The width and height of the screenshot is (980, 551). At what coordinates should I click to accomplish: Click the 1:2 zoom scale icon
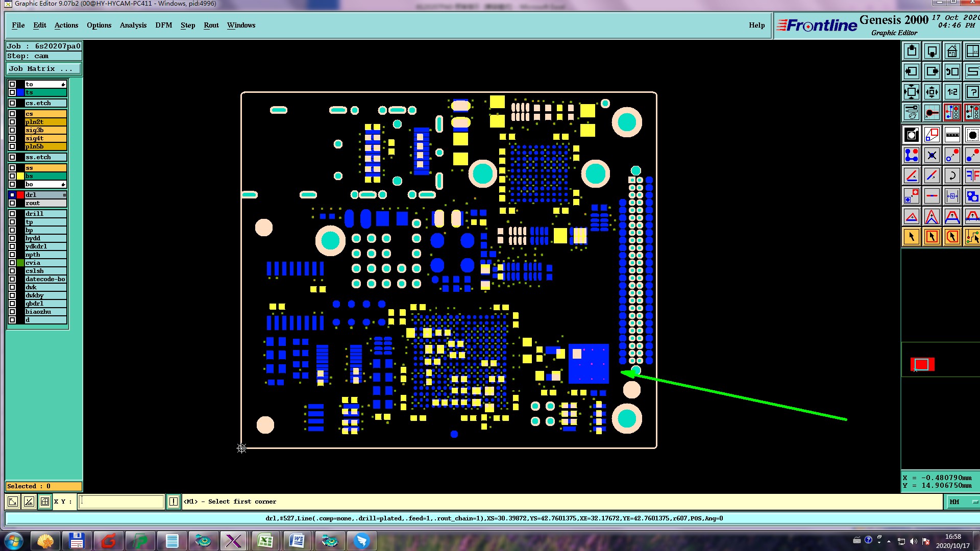click(952, 92)
